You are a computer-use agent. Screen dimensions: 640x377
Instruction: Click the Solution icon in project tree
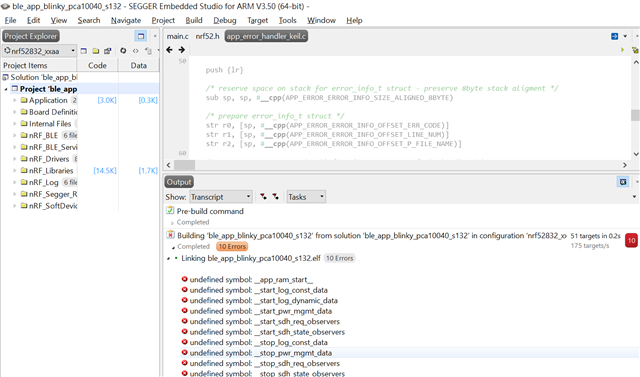pos(5,77)
